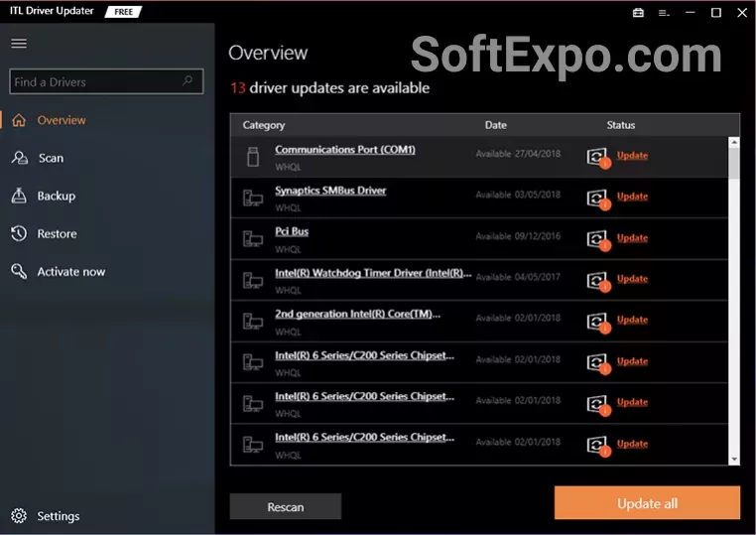Sort by the Date column header
Image resolution: width=756 pixels, height=535 pixels.
click(495, 125)
